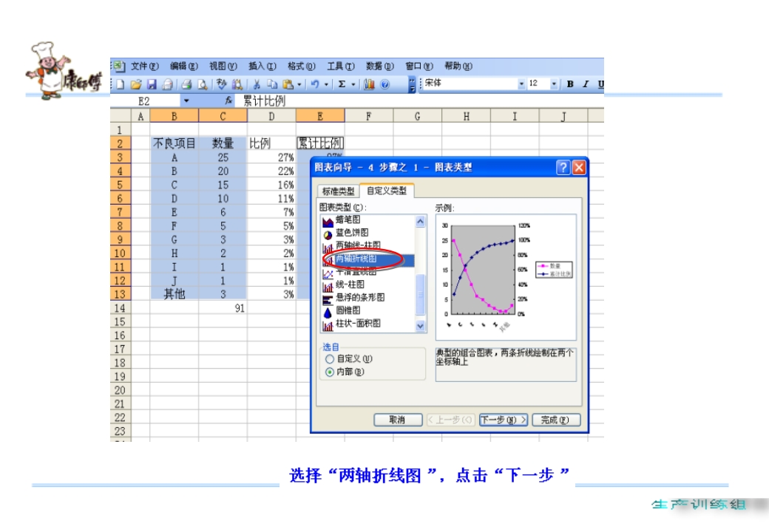
Task: Run the spelling check icon
Action: click(x=222, y=83)
